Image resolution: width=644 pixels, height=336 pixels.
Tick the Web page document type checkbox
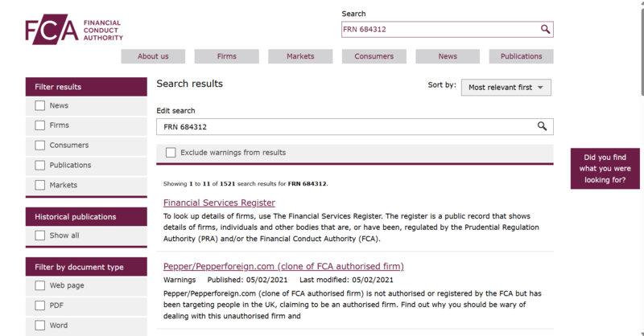(x=40, y=285)
